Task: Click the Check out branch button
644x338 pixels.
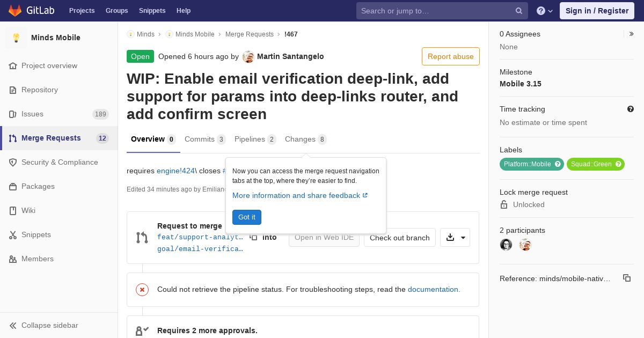Action: pos(400,238)
